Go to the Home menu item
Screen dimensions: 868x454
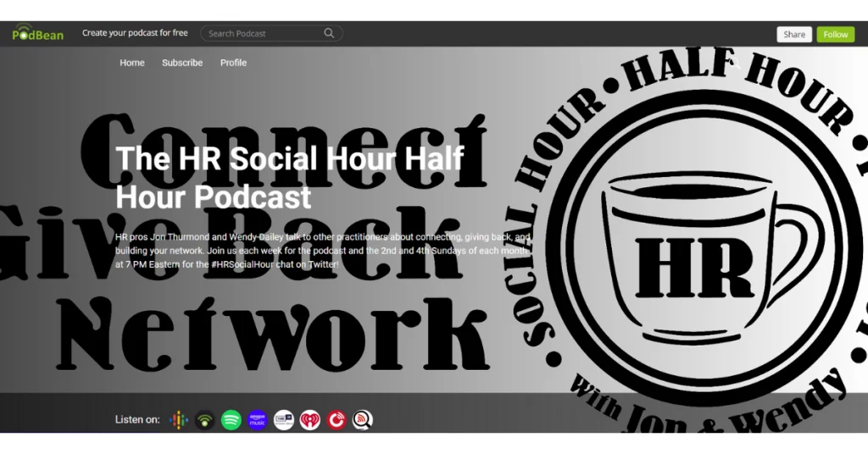132,63
